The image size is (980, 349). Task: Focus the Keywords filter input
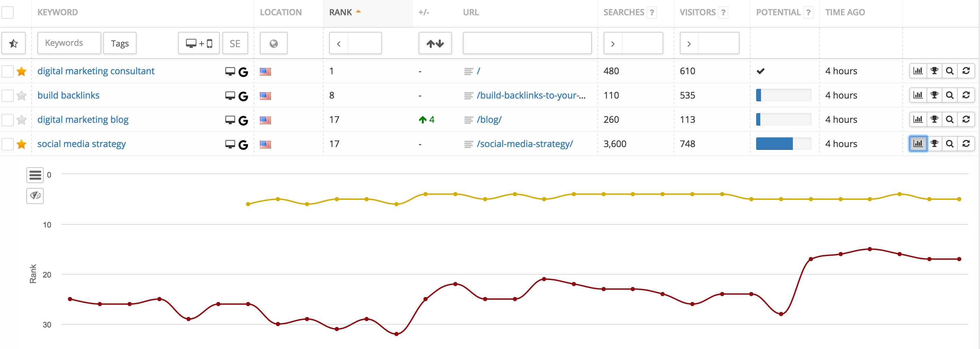[69, 43]
